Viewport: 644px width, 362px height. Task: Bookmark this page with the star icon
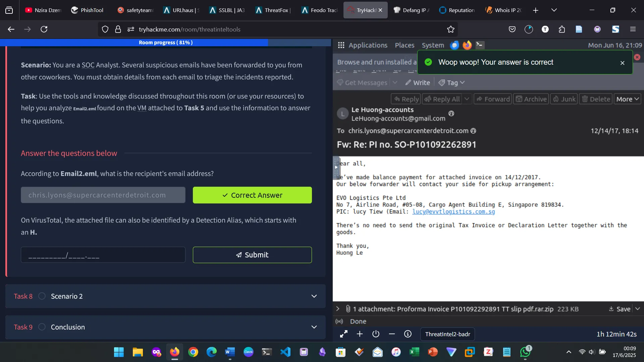(x=450, y=29)
